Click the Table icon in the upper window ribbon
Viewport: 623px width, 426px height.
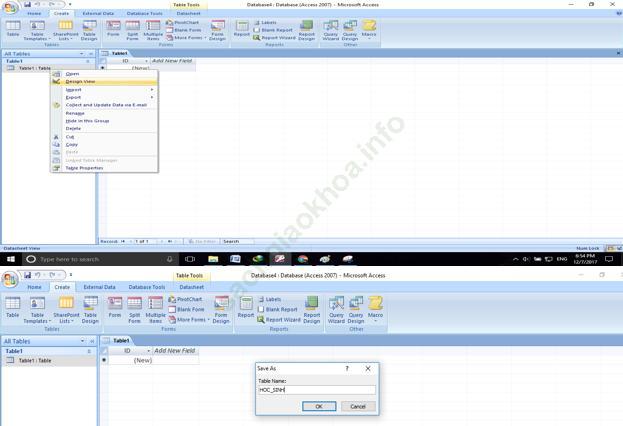pos(13,30)
